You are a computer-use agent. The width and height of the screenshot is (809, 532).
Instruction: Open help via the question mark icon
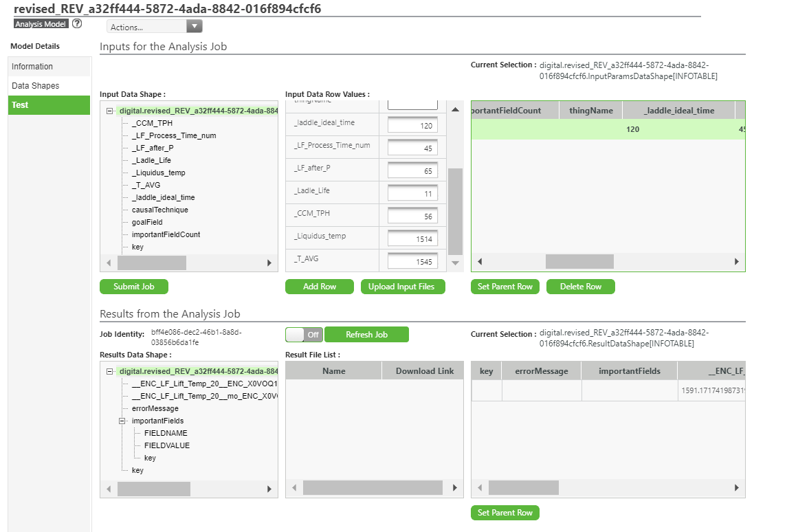click(x=76, y=23)
